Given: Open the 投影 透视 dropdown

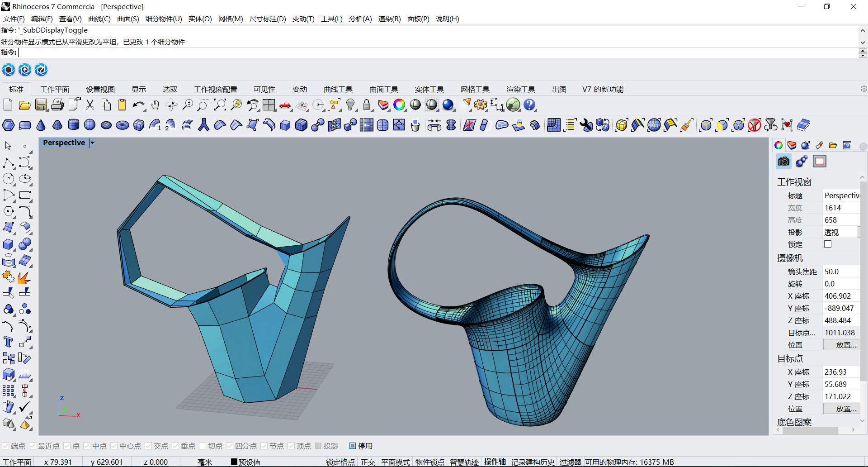Looking at the screenshot, I should pos(841,232).
